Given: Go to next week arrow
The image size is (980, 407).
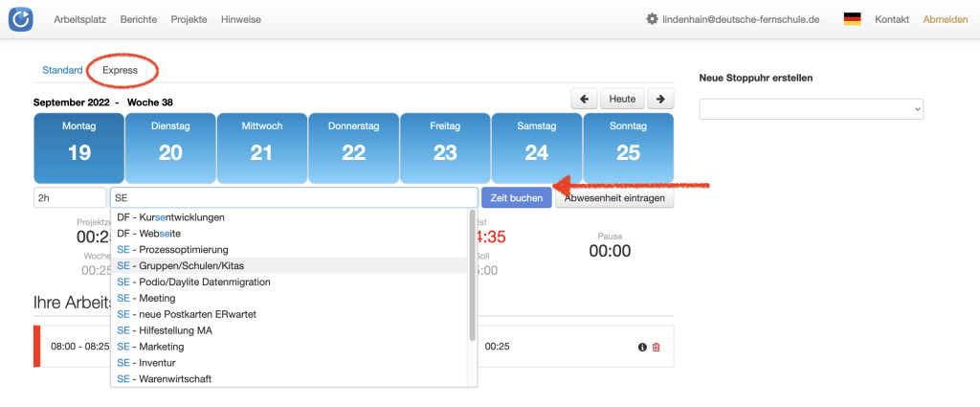Looking at the screenshot, I should coord(659,99).
